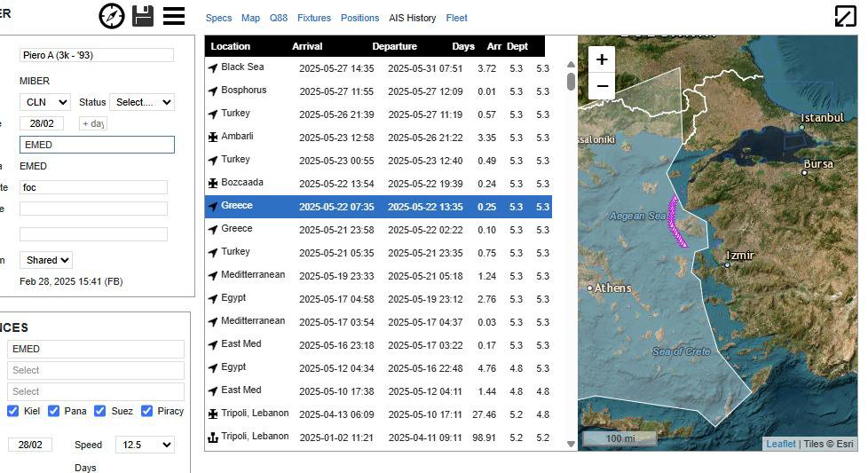The width and height of the screenshot is (868, 473).
Task: Open the Shared dropdown
Action: coord(46,260)
